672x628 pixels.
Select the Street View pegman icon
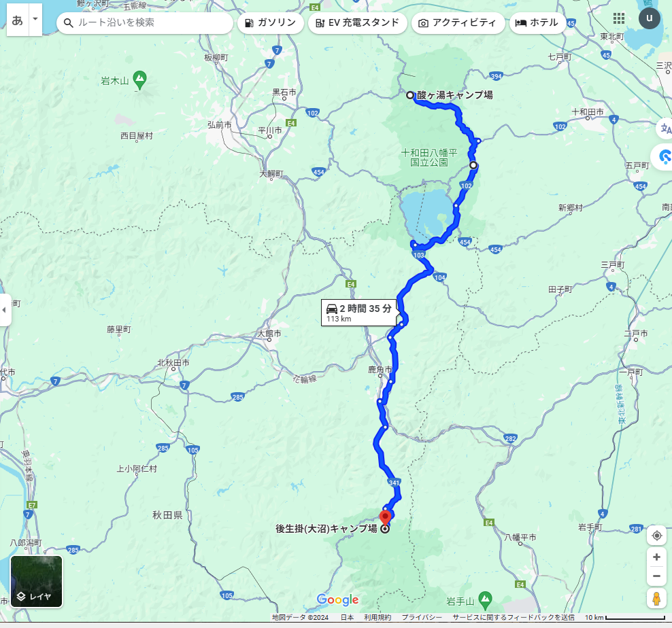tap(656, 599)
